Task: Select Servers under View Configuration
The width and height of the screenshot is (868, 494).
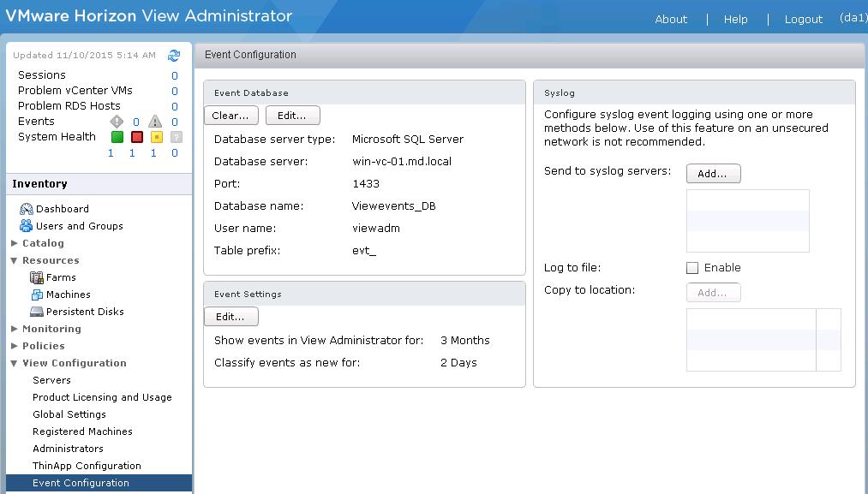Action: [x=51, y=380]
